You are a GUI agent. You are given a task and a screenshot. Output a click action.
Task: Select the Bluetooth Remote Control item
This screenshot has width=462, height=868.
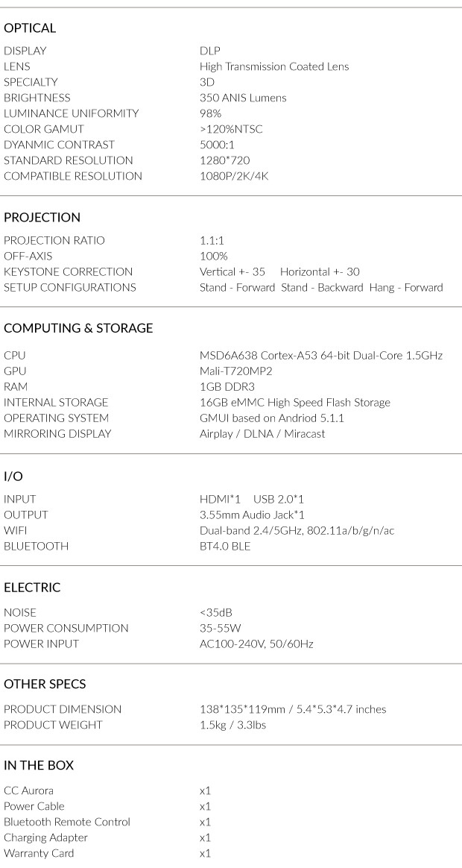(67, 822)
